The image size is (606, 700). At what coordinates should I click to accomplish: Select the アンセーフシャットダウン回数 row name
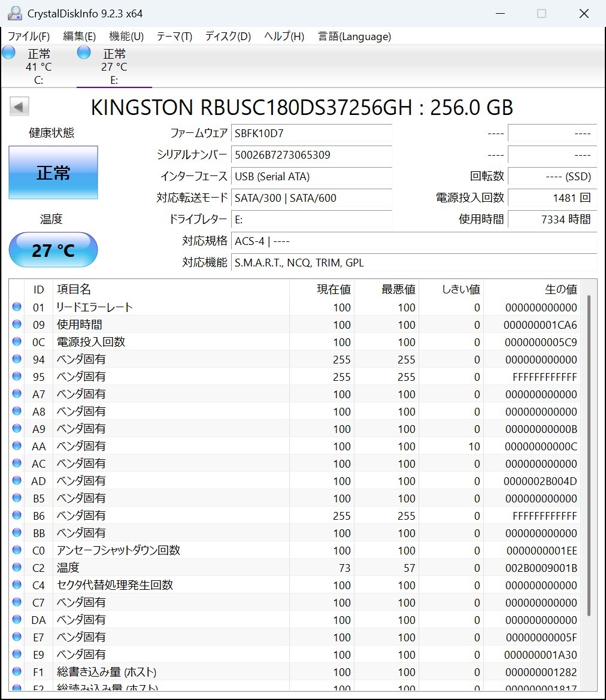[119, 550]
